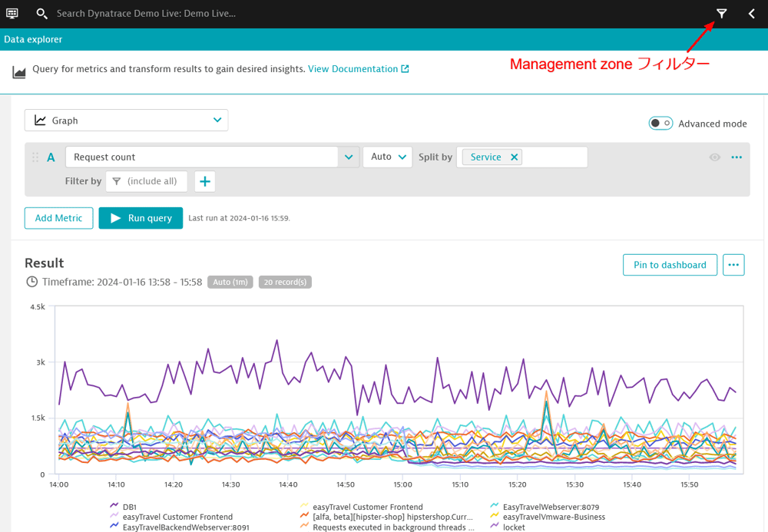The image size is (768, 532).
Task: Select the DB1 legend label
Action: (130, 507)
